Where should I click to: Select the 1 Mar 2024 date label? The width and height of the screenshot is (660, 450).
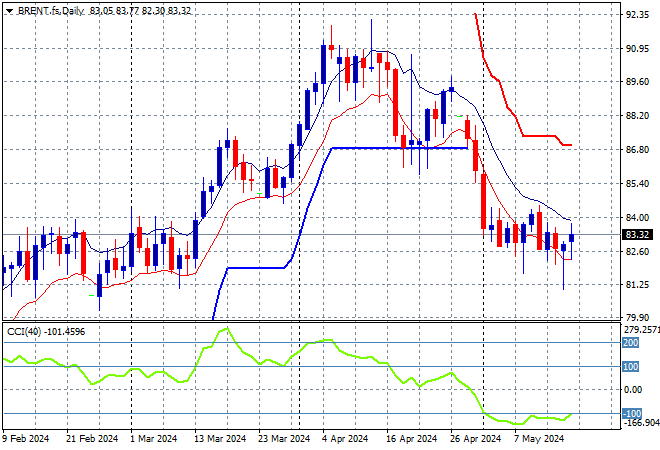(x=154, y=437)
